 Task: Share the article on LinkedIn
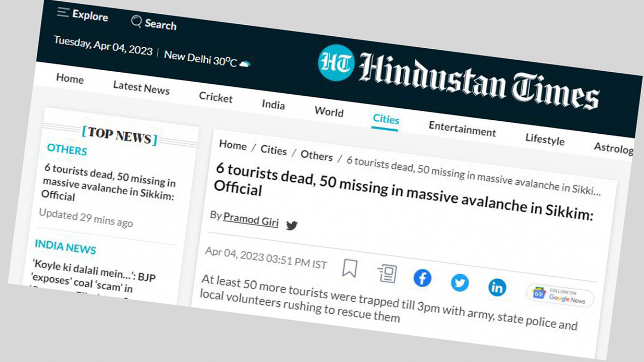point(497,288)
